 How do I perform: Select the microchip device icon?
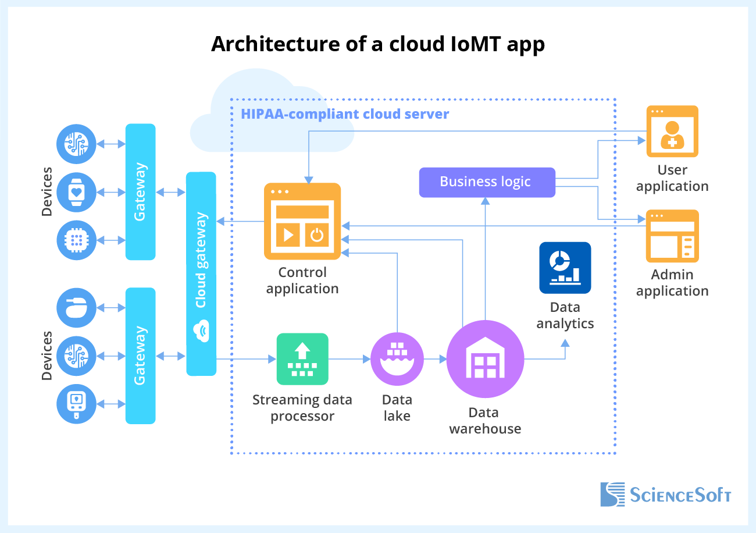(76, 241)
